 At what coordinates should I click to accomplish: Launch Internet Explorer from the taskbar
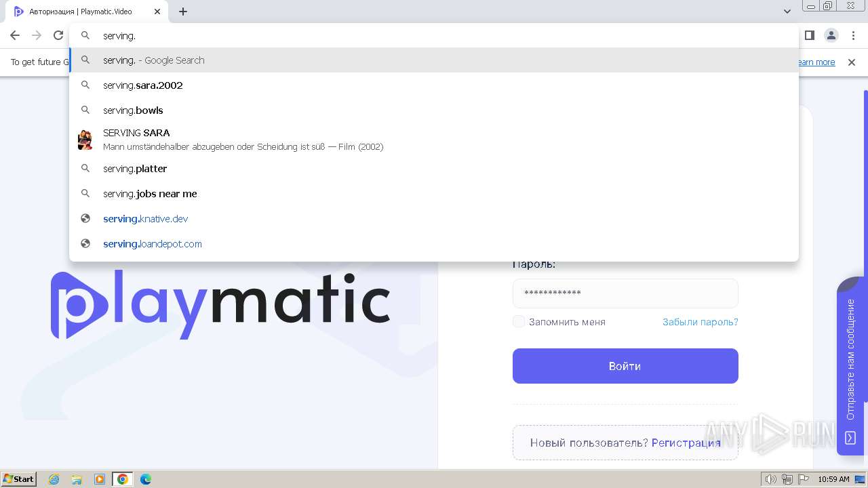tap(54, 479)
